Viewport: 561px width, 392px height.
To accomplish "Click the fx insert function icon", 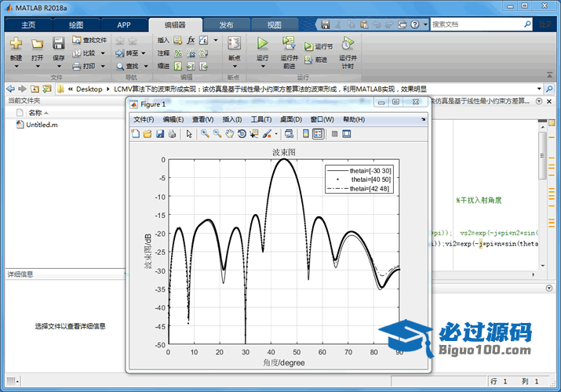I will (x=191, y=40).
